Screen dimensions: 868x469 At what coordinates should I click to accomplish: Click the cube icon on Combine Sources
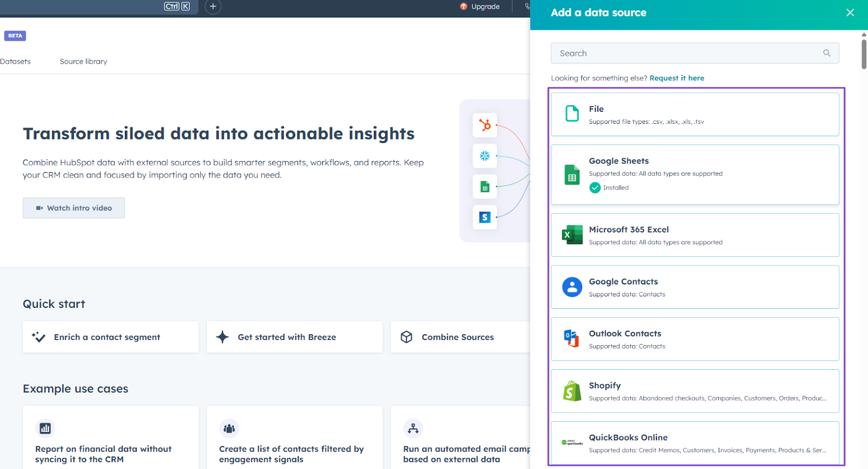406,337
